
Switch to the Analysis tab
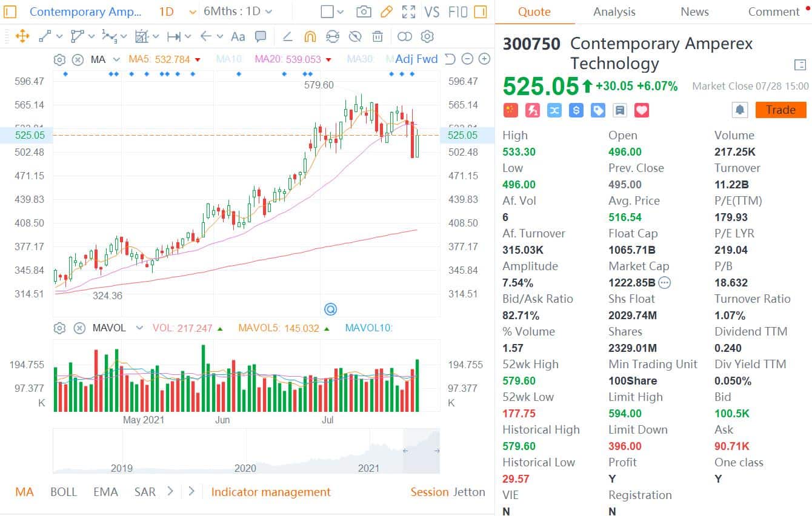tap(614, 12)
